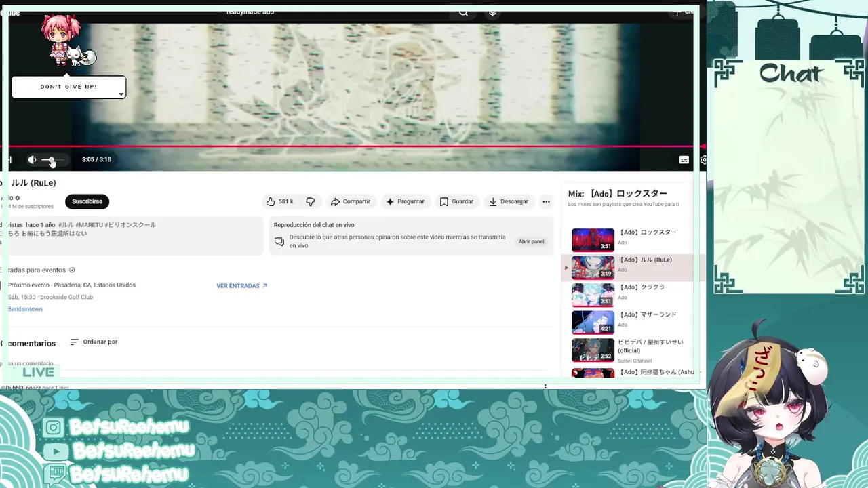Viewport: 868px width, 488px height.
Task: Open the Preguntar AI button
Action: pyautogui.click(x=405, y=201)
